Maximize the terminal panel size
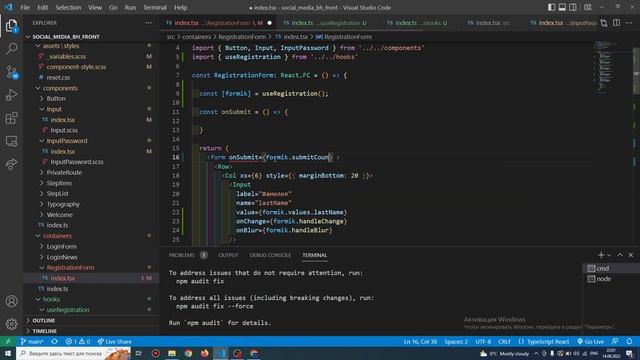This screenshot has width=640, height=360. [x=620, y=255]
